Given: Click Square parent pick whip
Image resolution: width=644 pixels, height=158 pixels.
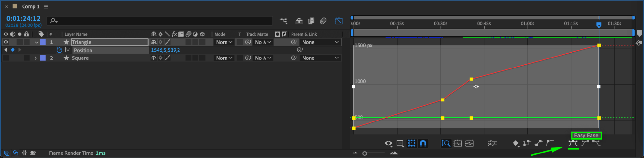Looking at the screenshot, I should (293, 58).
